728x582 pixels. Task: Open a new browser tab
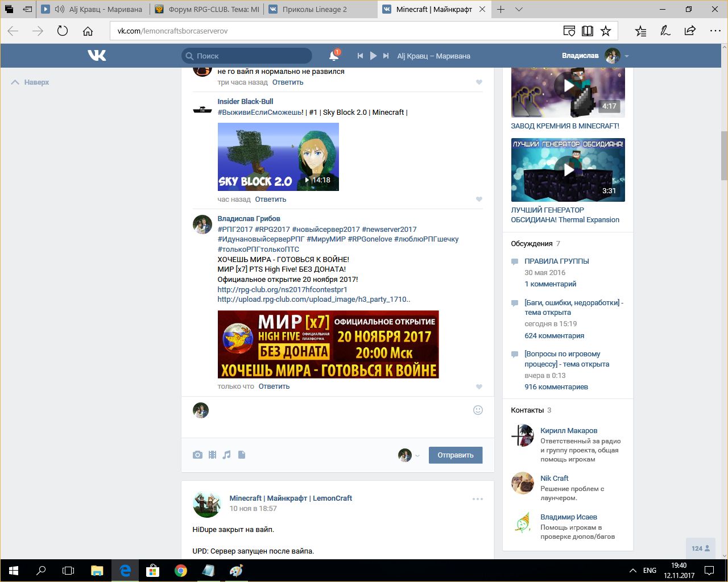[500, 9]
